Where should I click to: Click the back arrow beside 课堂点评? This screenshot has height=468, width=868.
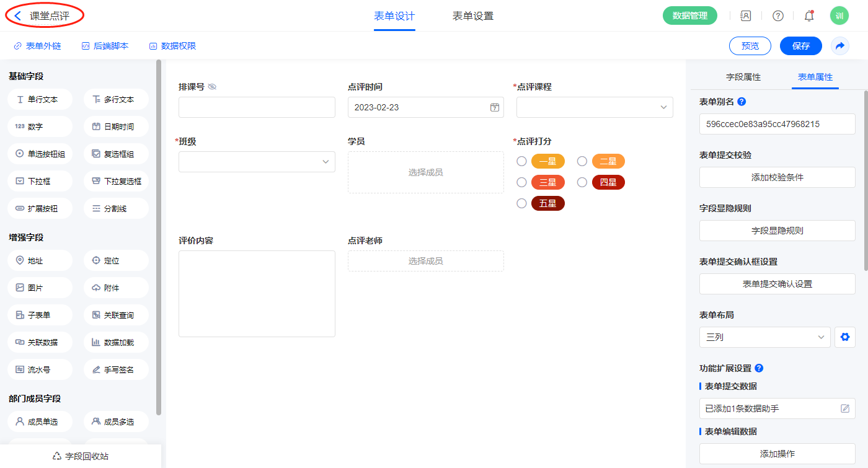17,16
